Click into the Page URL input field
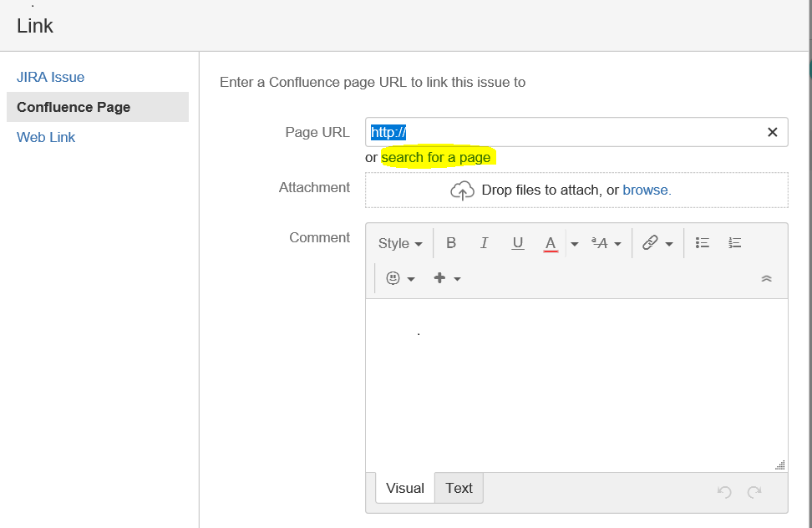 576,133
